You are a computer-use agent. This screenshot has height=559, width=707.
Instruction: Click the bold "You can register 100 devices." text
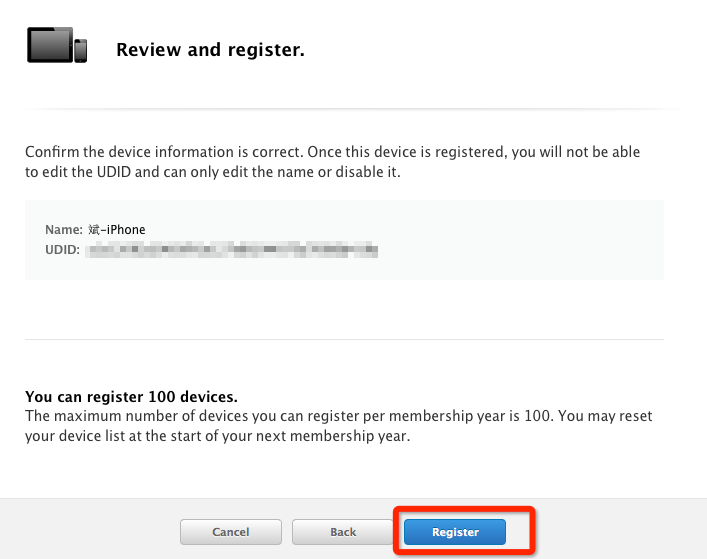[131, 396]
